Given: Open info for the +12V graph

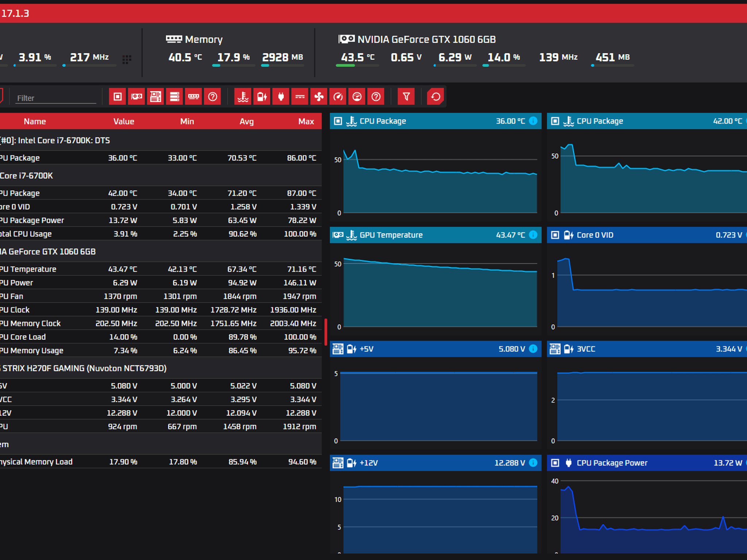Looking at the screenshot, I should point(533,463).
